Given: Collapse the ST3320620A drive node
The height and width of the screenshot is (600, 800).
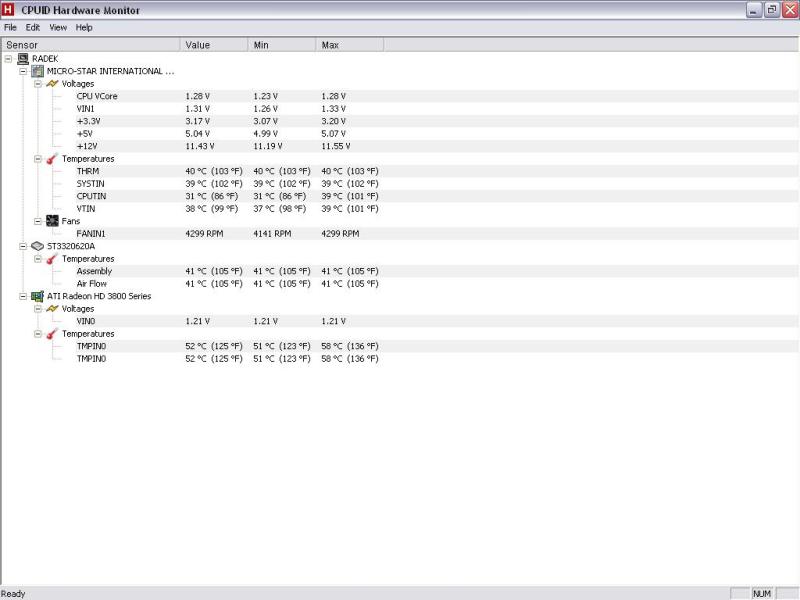Looking at the screenshot, I should tap(23, 246).
